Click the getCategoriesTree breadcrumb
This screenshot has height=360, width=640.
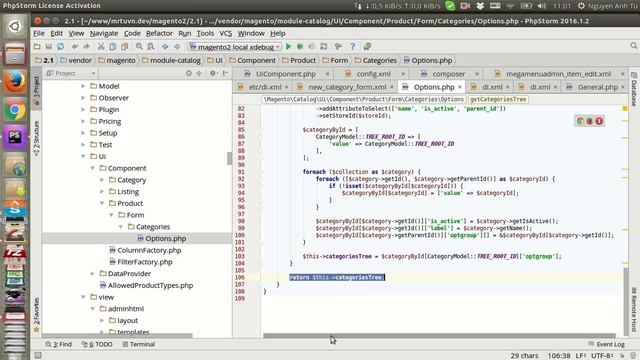pos(498,99)
